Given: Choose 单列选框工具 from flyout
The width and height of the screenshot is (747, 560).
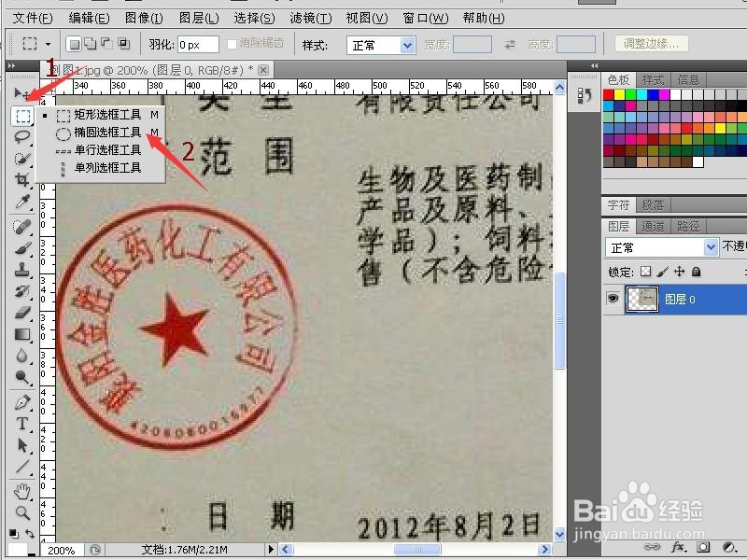Looking at the screenshot, I should coord(107,168).
